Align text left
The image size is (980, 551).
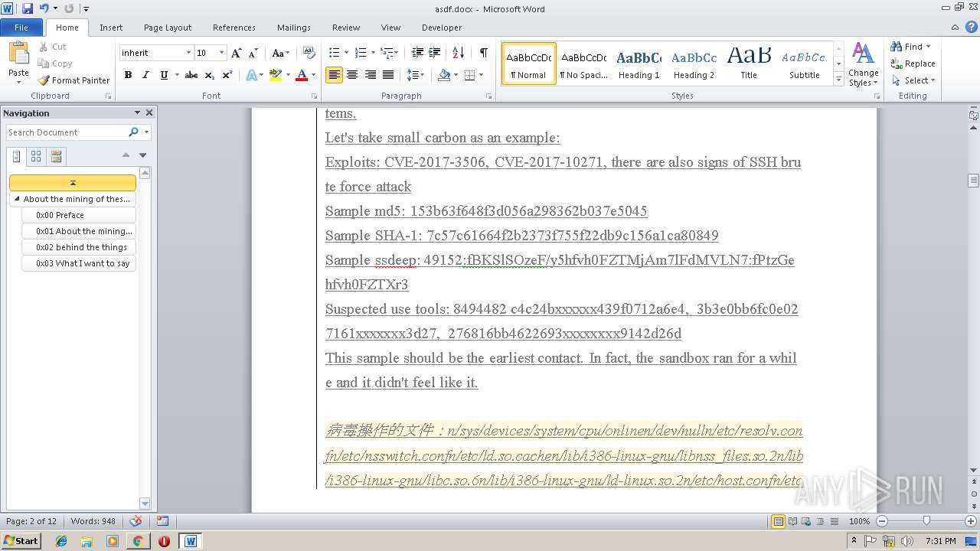coord(334,75)
